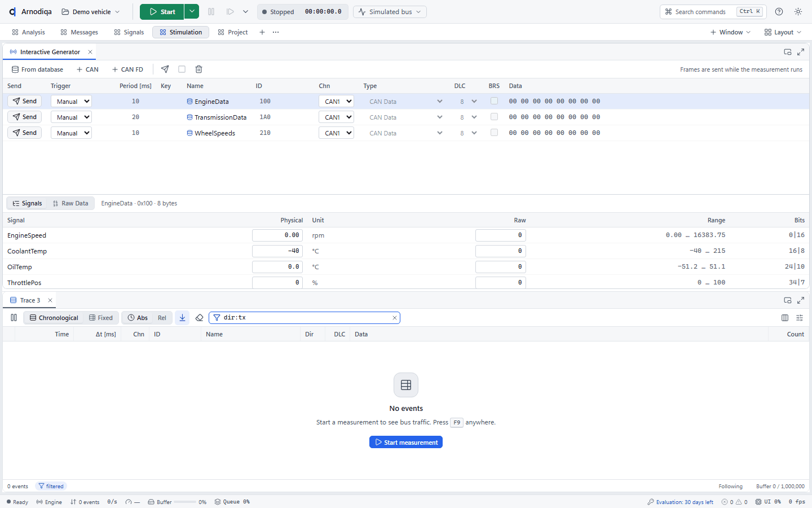Switch to the Messages tab
This screenshot has height=508, width=812.
(x=79, y=32)
